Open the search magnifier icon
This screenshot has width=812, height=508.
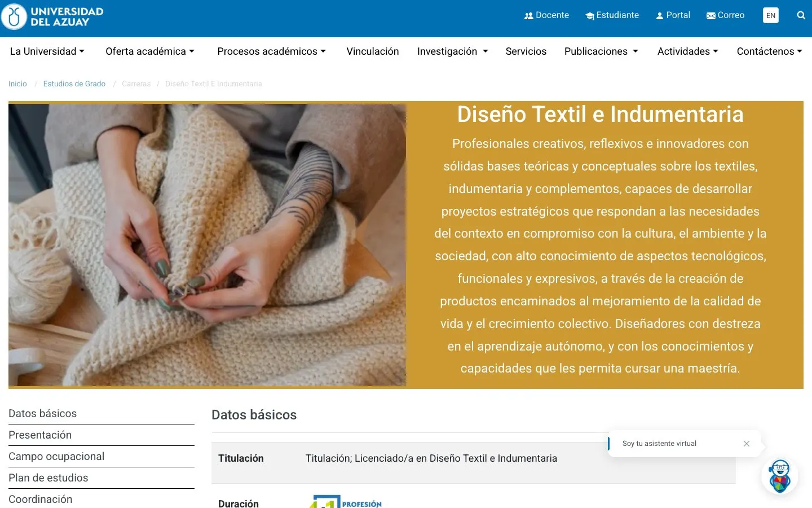point(801,15)
